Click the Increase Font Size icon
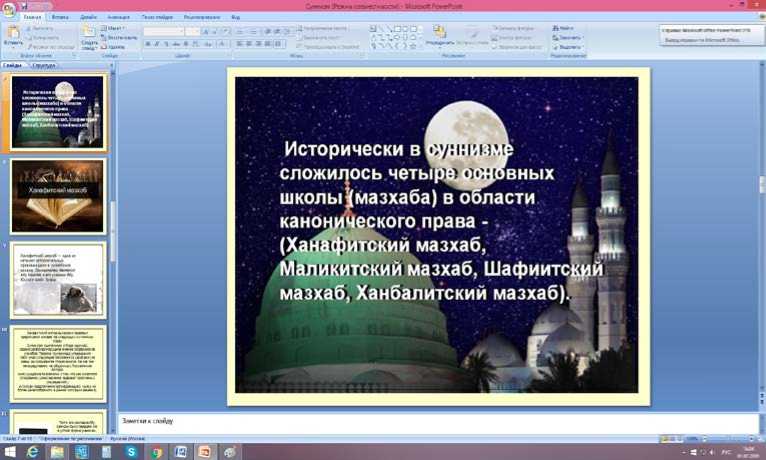The image size is (766, 460). 206,32
